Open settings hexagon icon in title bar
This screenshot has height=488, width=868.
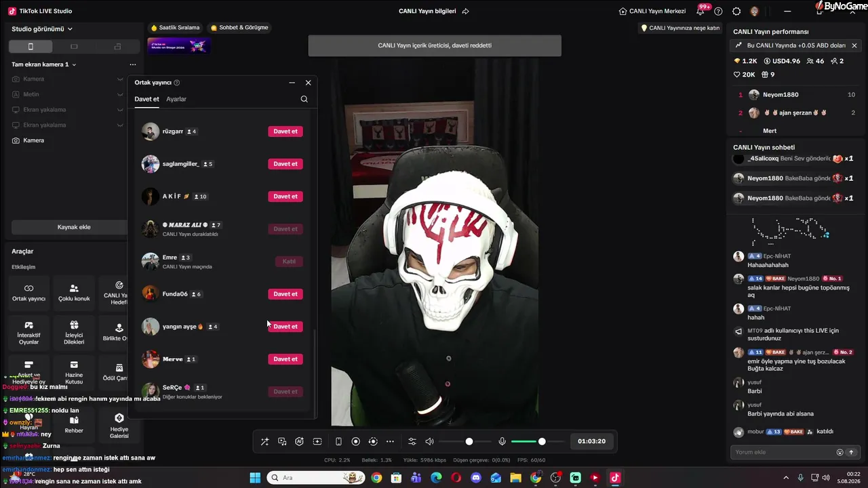(736, 11)
